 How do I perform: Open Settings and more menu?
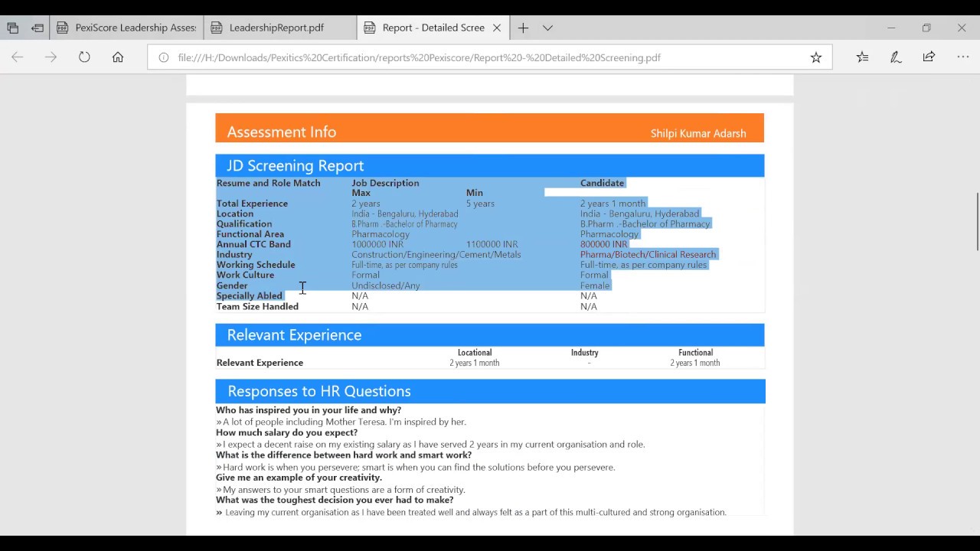tap(963, 57)
